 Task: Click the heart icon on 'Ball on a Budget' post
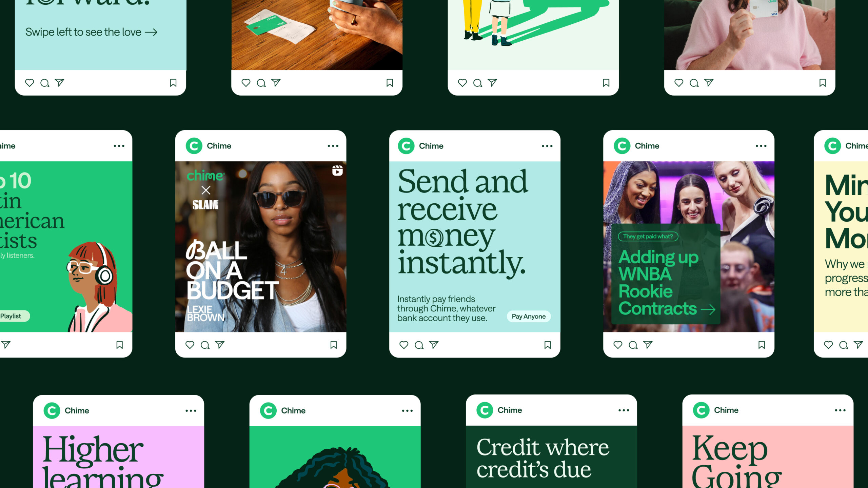point(190,345)
